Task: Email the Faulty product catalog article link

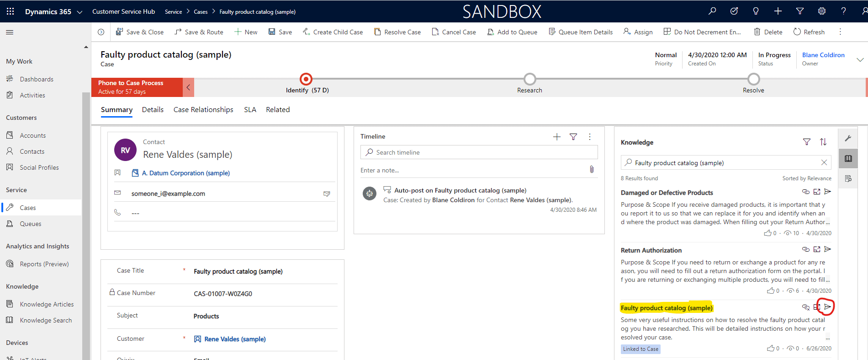Action: point(827,306)
